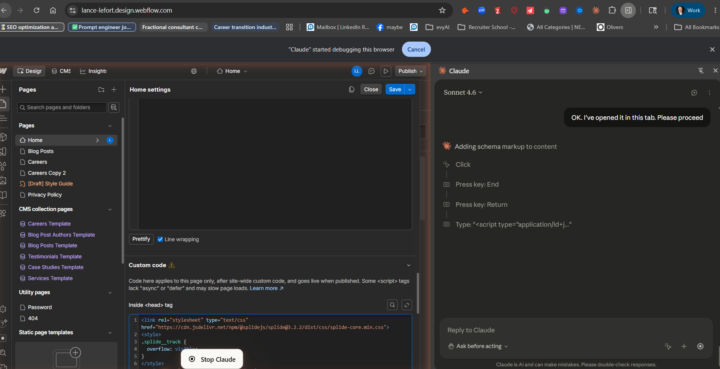This screenshot has height=369, width=720.
Task: Open the Publish dropdown
Action: coord(411,71)
